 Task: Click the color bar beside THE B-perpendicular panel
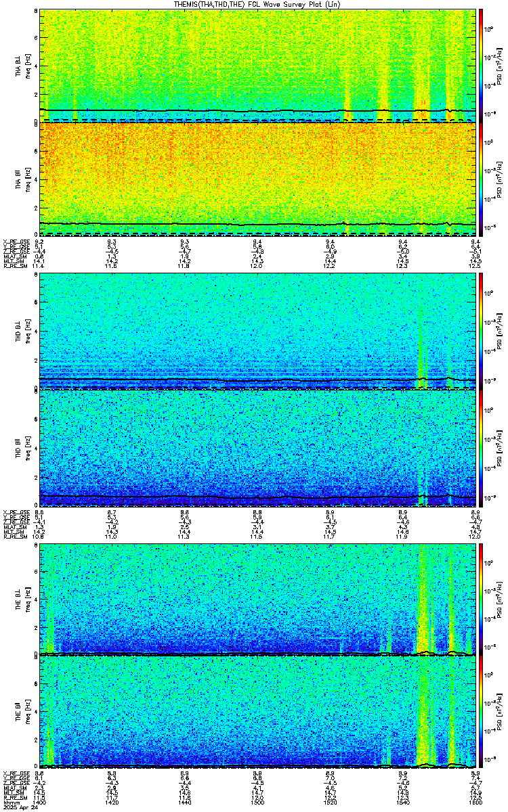point(481,599)
